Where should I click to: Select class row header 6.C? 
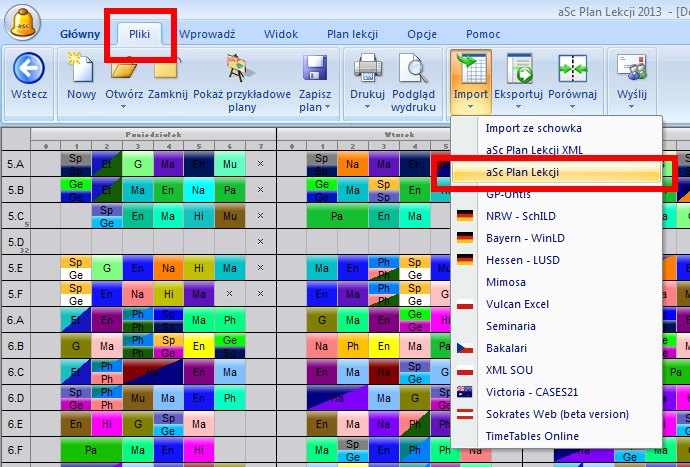(16, 372)
